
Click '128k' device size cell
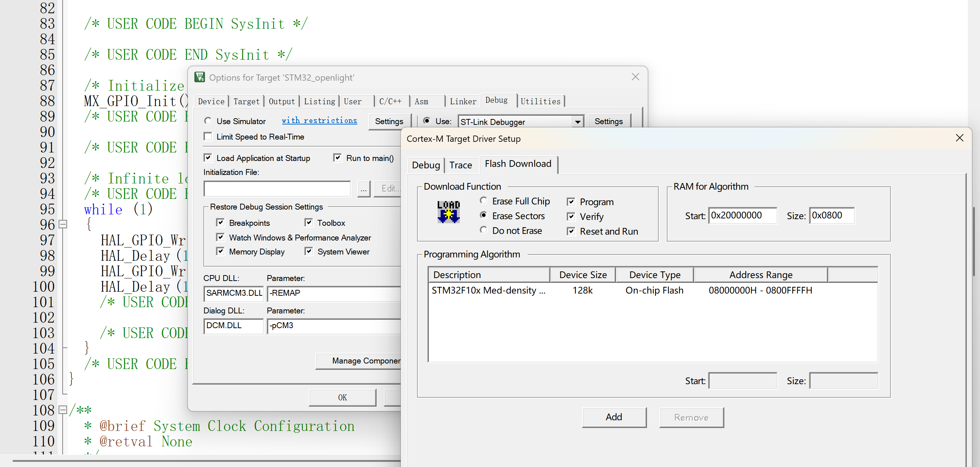click(582, 290)
